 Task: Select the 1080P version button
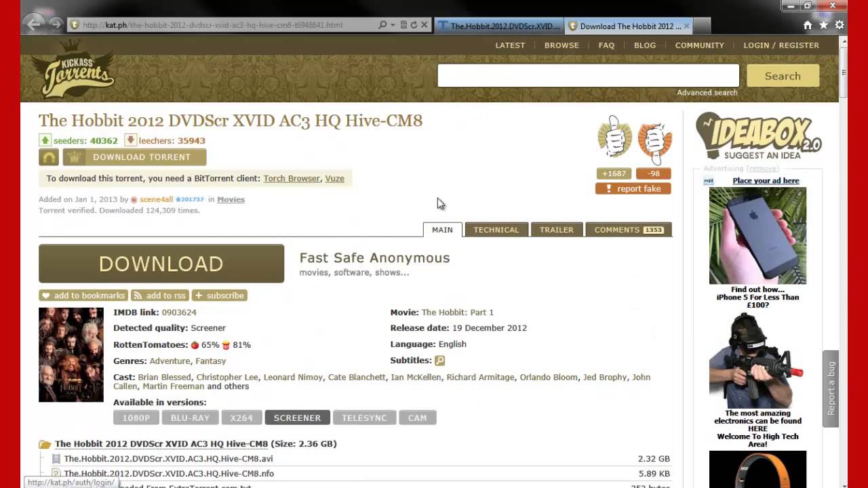[x=136, y=418]
